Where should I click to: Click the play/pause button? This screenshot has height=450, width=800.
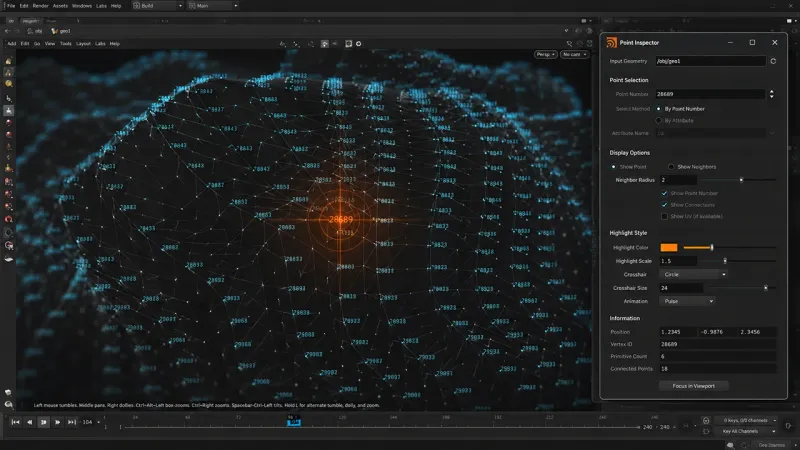tap(43, 422)
